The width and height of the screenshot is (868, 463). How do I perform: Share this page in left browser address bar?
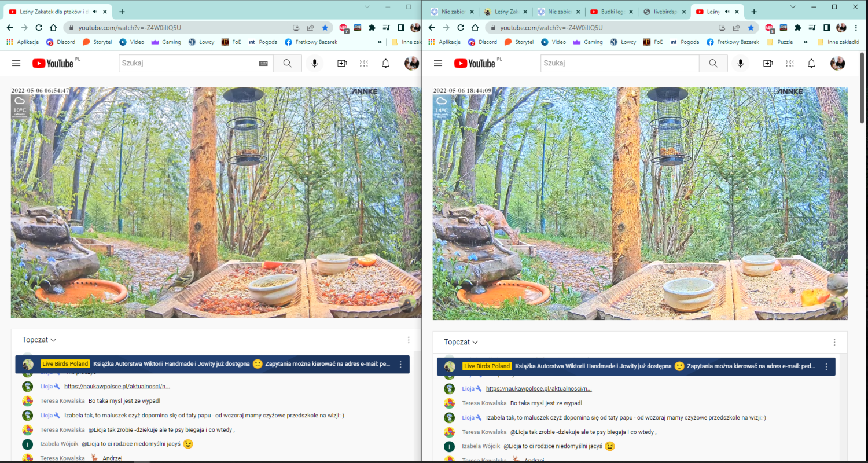311,27
